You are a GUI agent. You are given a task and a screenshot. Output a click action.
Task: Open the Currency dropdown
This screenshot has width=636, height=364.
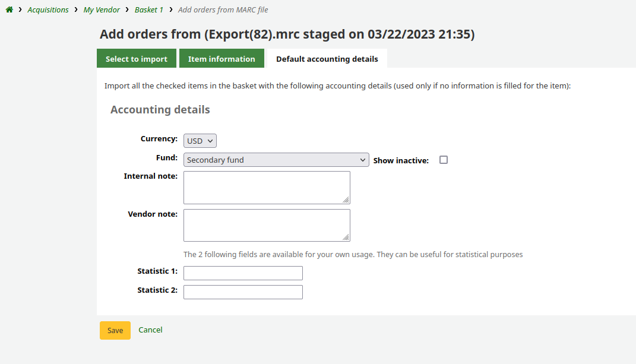(200, 141)
